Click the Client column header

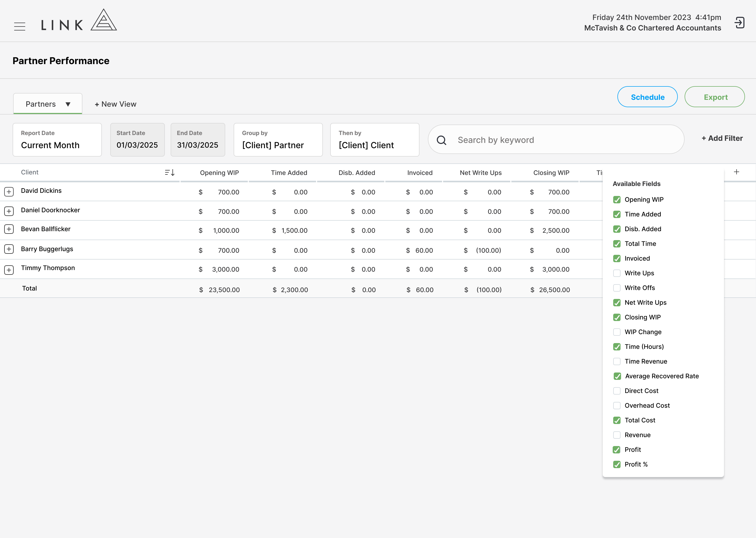tap(29, 172)
